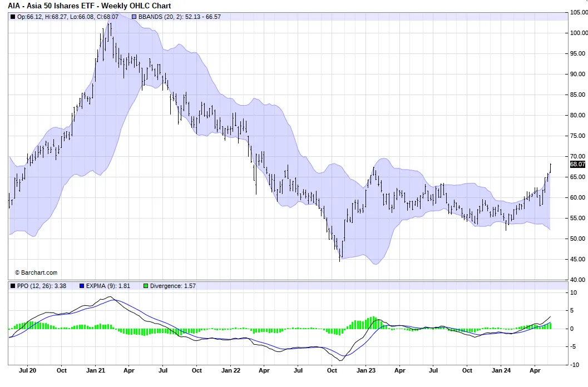Viewport: 588px width, 387px height.
Task: Click the 75.00 price axis label
Action: pos(577,136)
